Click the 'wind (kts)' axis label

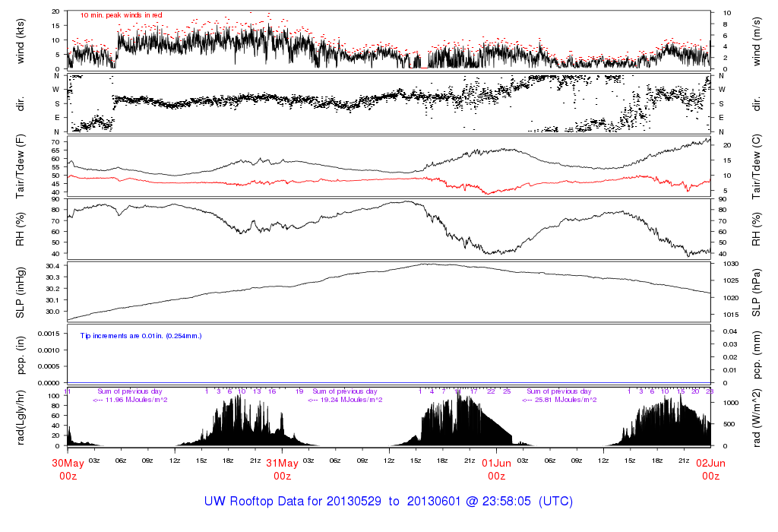[x=21, y=40]
